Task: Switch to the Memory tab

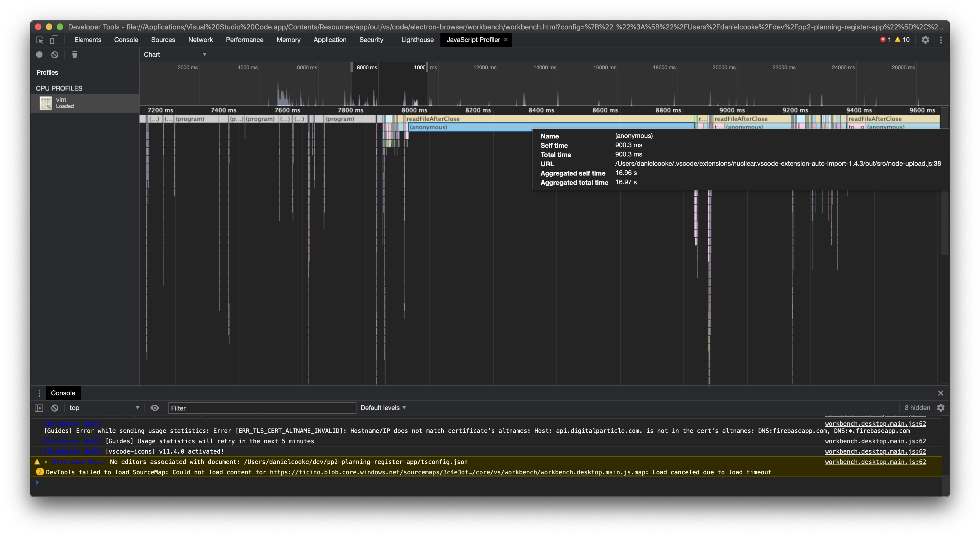Action: coord(288,40)
